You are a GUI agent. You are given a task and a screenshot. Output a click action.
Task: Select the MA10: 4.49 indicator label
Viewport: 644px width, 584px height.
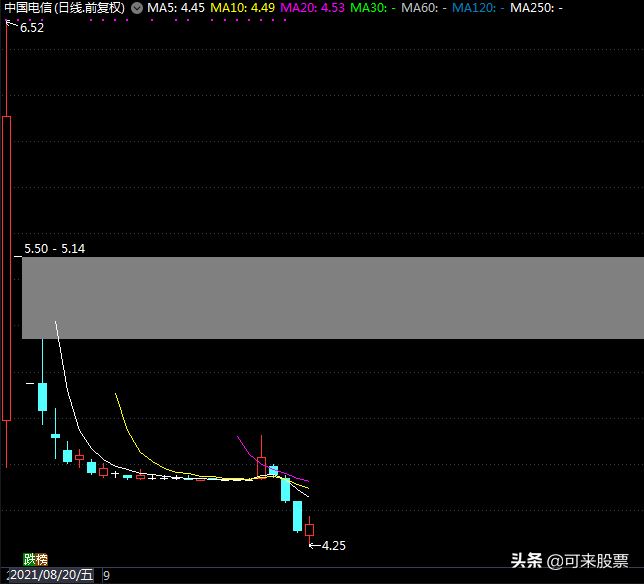[242, 8]
